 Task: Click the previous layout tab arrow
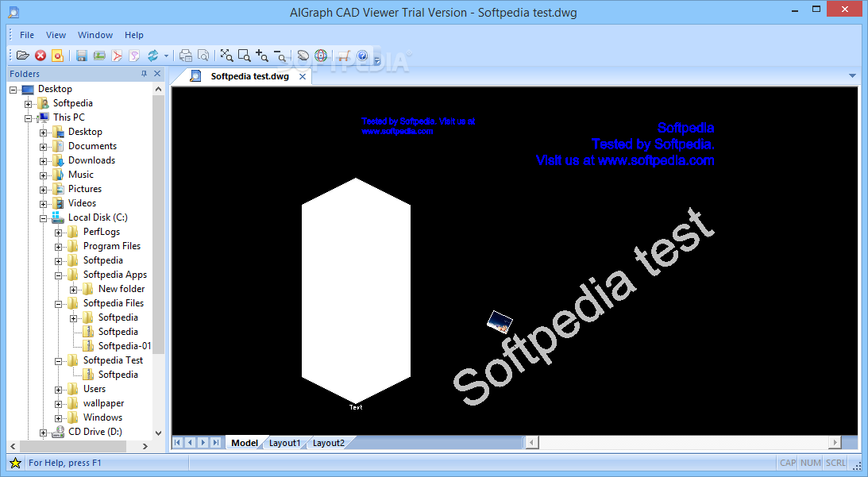click(x=190, y=442)
